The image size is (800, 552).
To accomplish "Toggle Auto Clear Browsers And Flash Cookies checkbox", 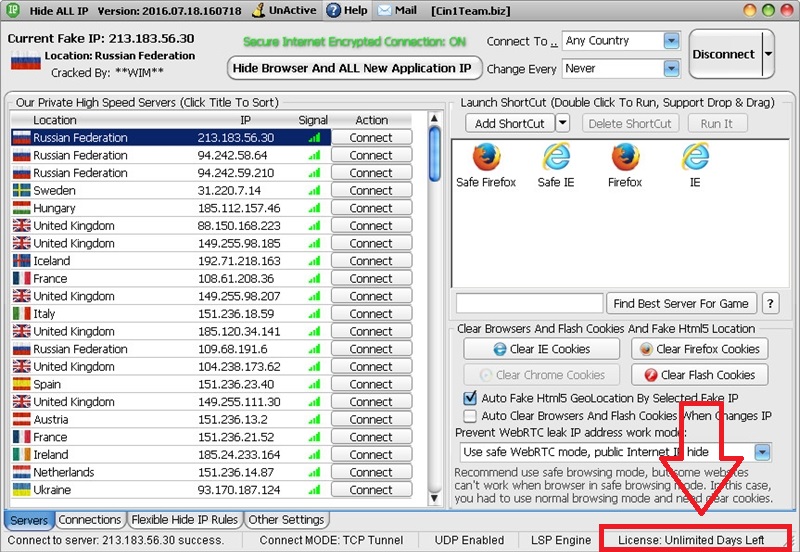I will point(469,416).
